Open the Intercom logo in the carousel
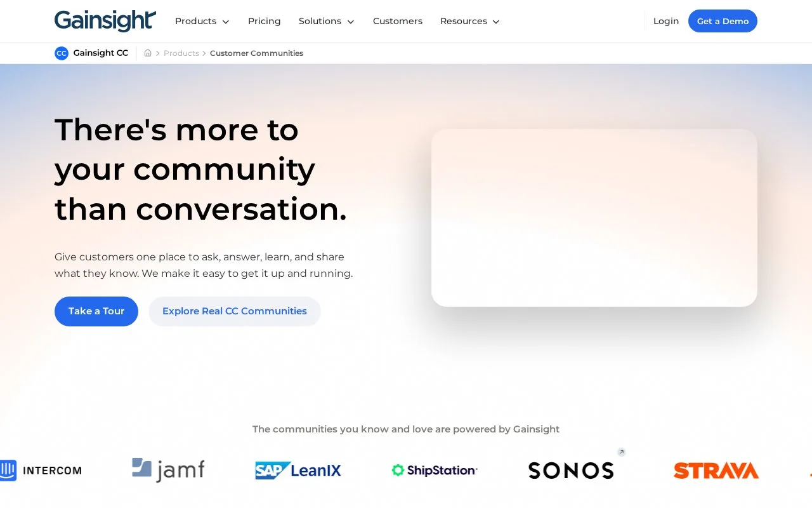The image size is (812, 508). pyautogui.click(x=41, y=471)
